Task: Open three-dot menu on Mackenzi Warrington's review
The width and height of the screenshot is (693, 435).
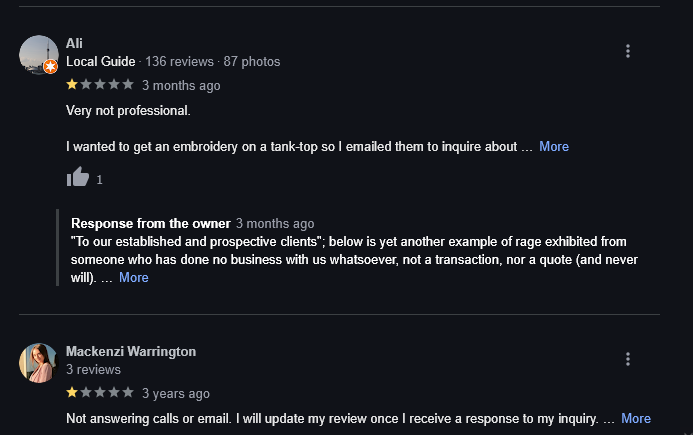Action: [x=627, y=359]
